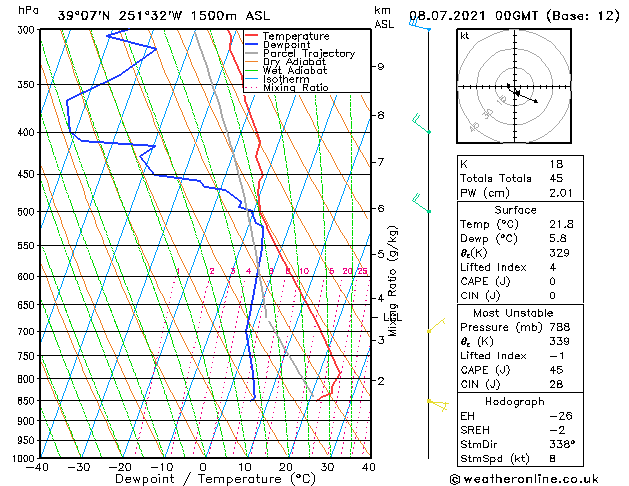Click the "9" km altitude label
629x486 pixels.
(x=381, y=67)
